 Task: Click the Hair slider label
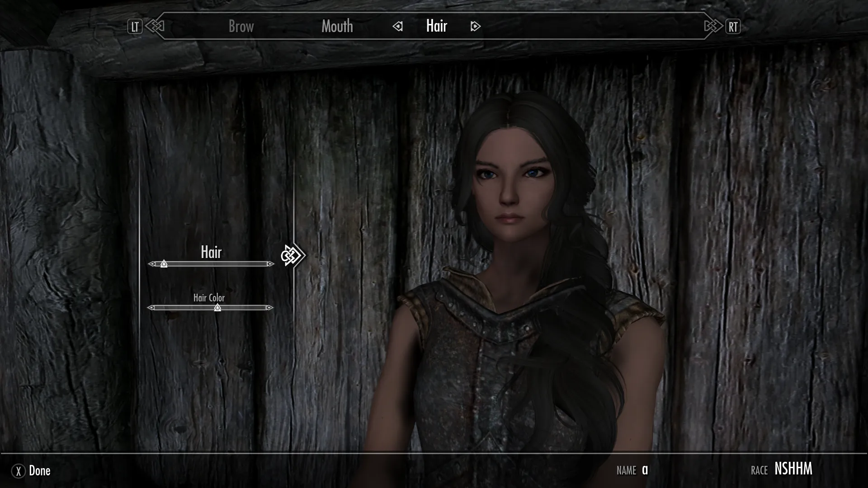click(x=211, y=252)
